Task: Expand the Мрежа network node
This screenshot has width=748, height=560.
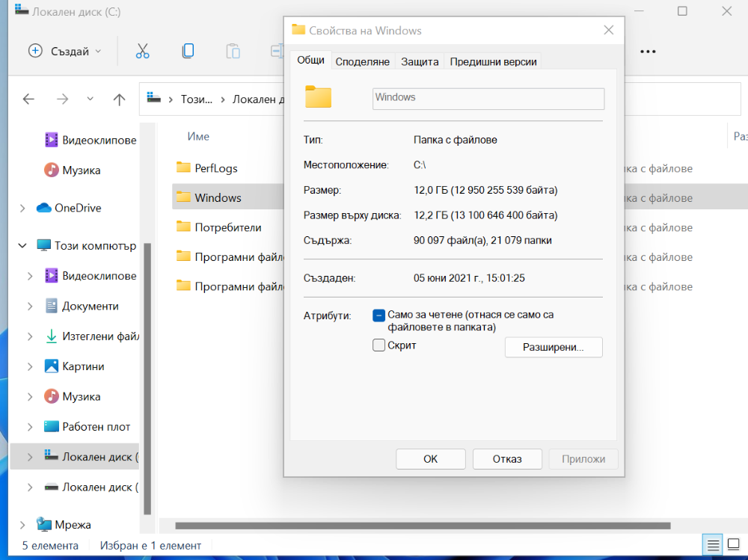Action: [x=22, y=525]
